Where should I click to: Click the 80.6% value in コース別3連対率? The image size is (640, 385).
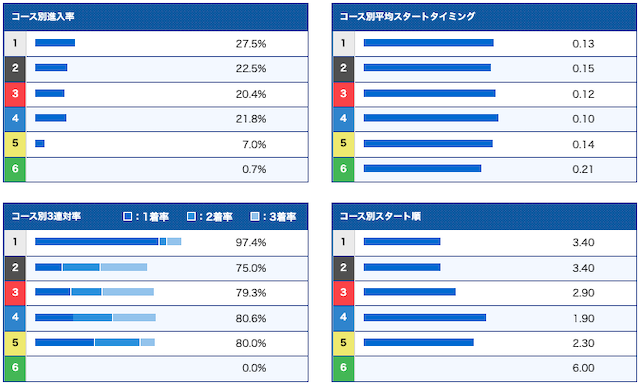click(251, 318)
